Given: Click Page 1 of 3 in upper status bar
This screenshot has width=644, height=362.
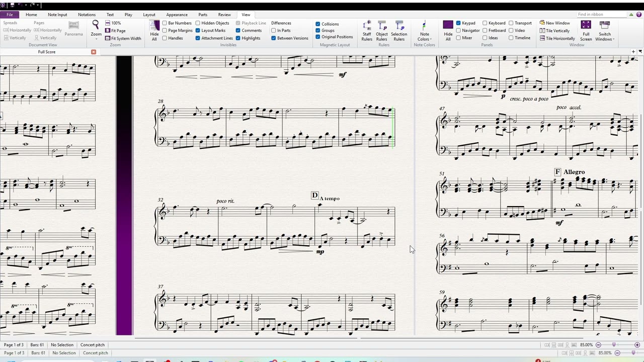Looking at the screenshot, I should tap(14, 345).
